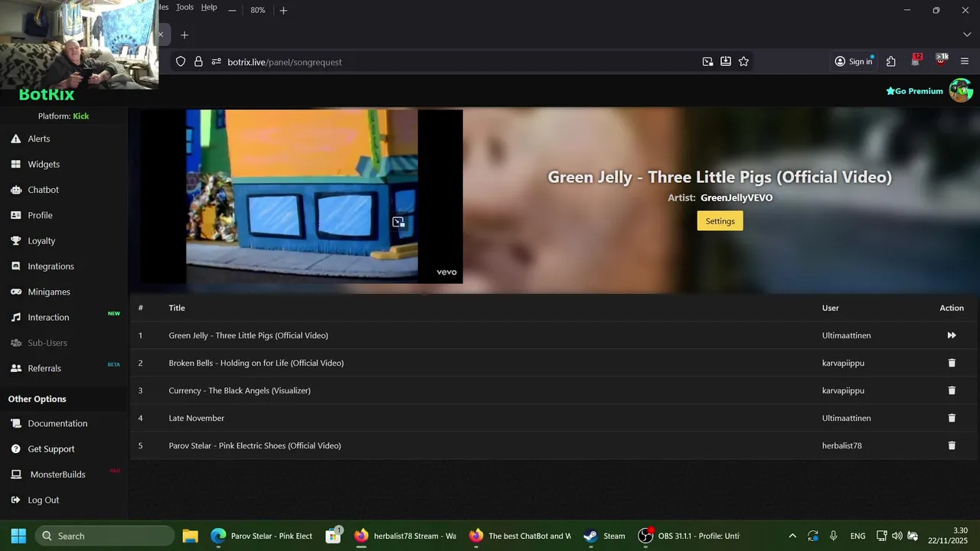This screenshot has width=980, height=551.
Task: Delete the Late November request
Action: coord(952,418)
